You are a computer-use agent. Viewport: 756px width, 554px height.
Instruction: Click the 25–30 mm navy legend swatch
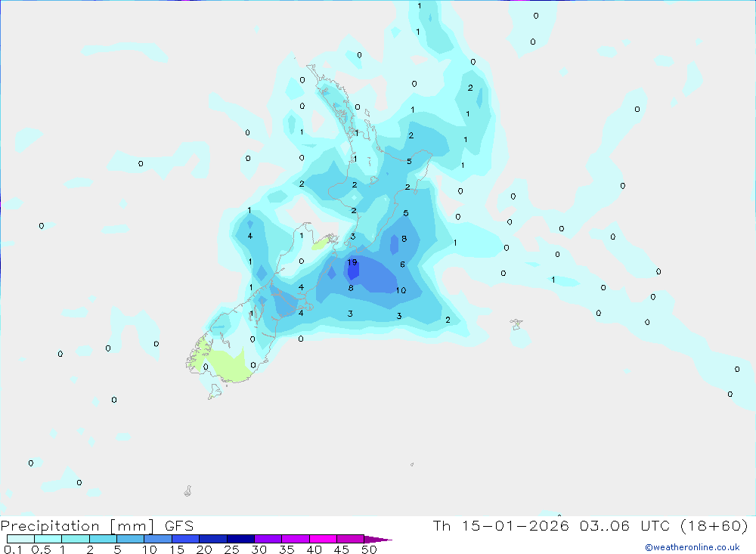click(x=240, y=539)
